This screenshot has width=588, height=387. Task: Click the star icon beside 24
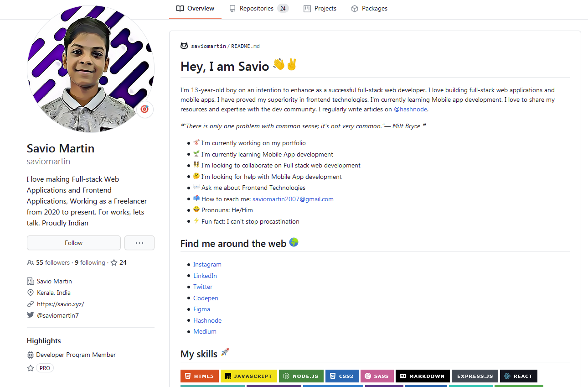click(x=114, y=263)
